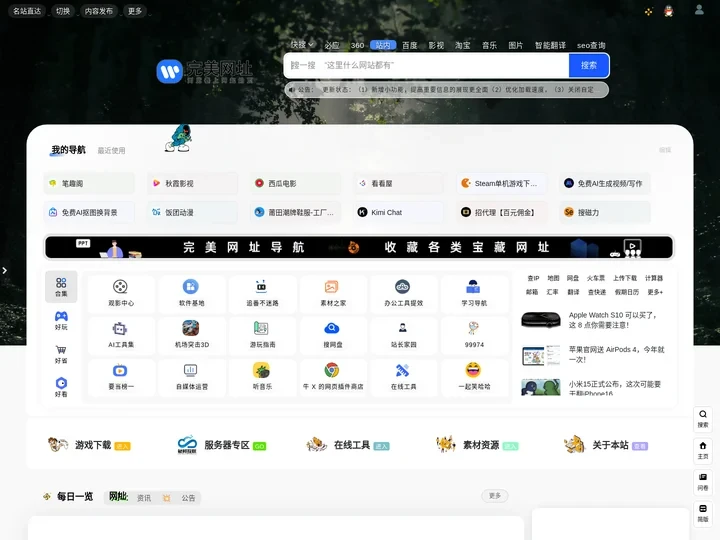
Task: Open the 站长家园 webmaster icon
Action: [402, 328]
